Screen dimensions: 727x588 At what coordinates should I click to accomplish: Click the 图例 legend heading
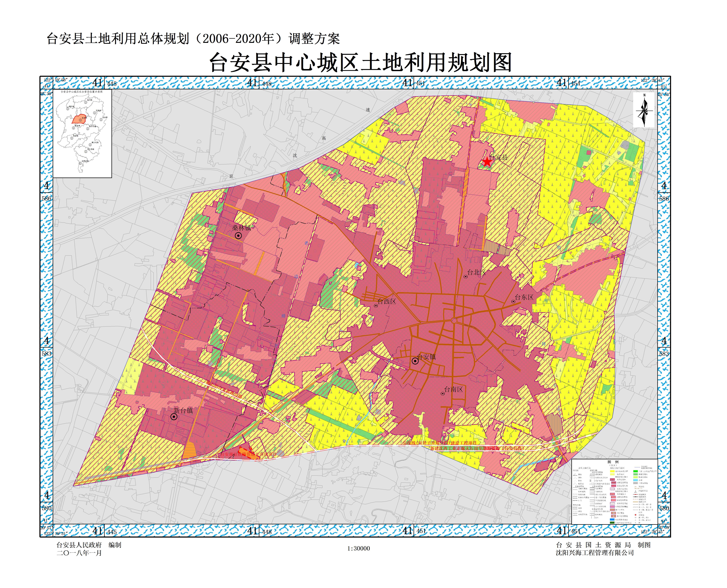pyautogui.click(x=613, y=462)
